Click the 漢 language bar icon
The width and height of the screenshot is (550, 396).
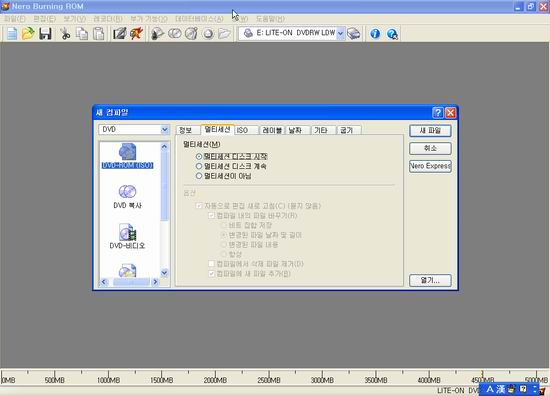pyautogui.click(x=500, y=389)
